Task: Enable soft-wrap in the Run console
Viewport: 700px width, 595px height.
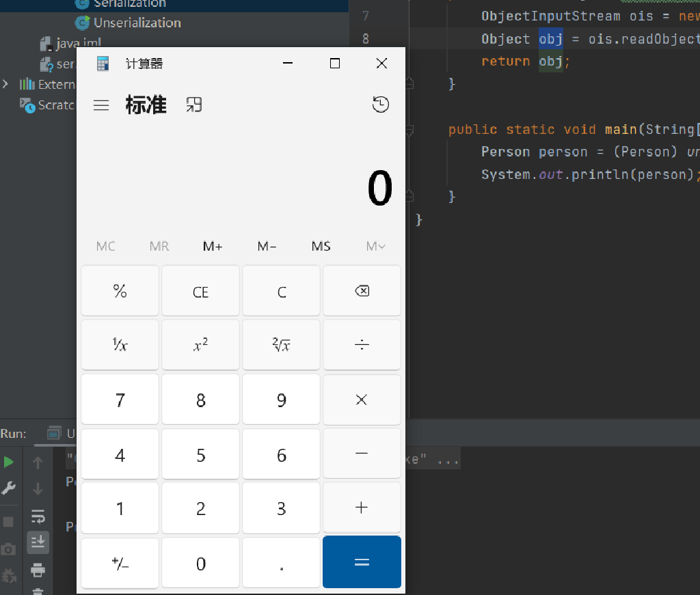Action: pyautogui.click(x=38, y=518)
